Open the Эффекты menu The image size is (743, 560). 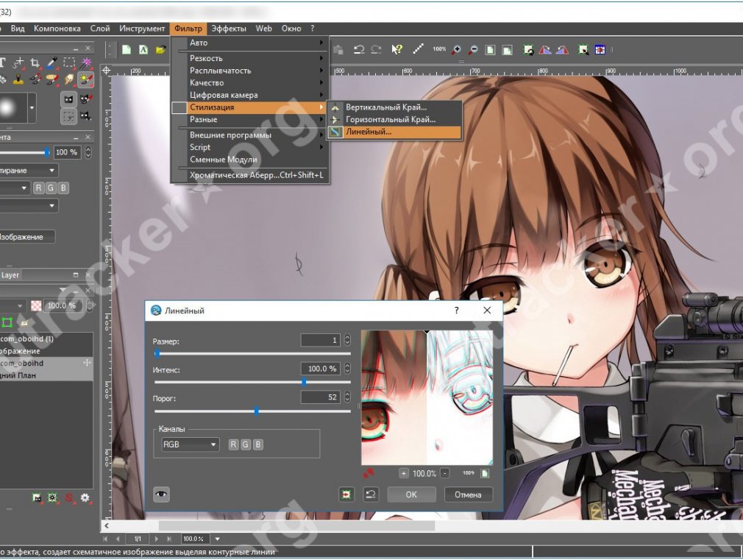click(x=229, y=29)
